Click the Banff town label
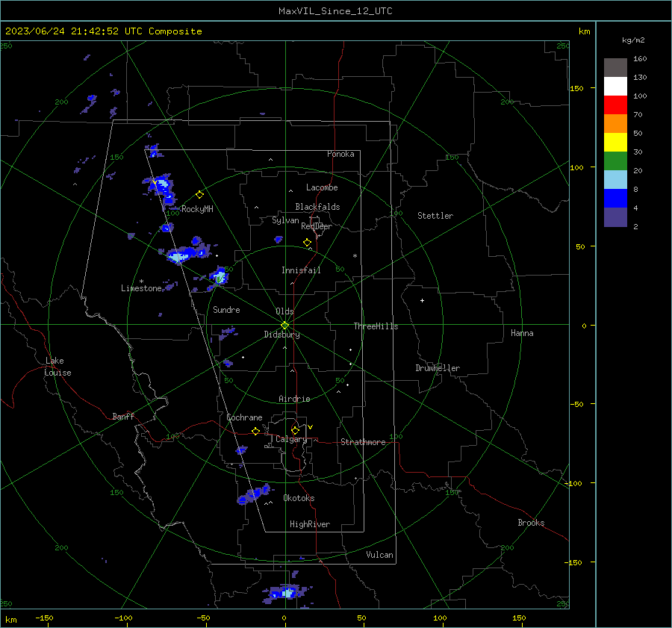Viewport: 672px width, 628px height. 123,417
